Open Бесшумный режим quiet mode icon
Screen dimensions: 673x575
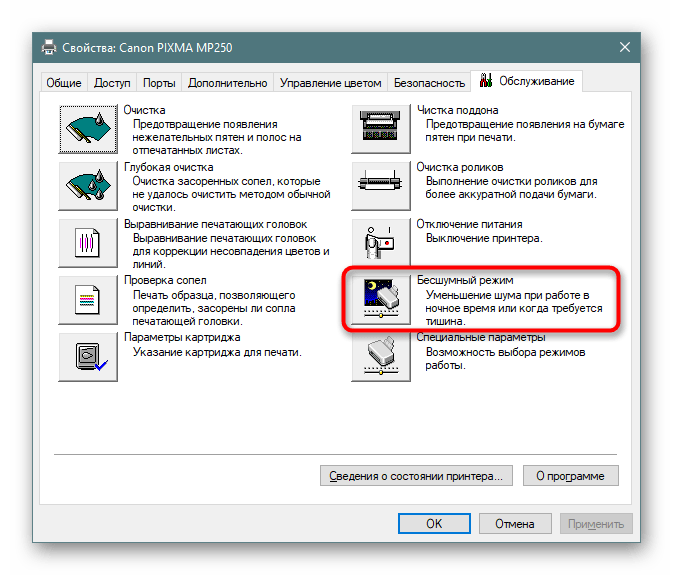pyautogui.click(x=381, y=300)
